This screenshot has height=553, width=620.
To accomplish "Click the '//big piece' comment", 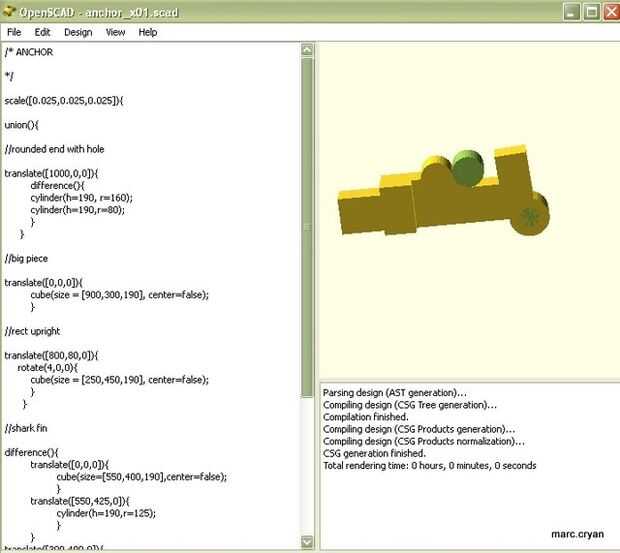I will (x=26, y=259).
